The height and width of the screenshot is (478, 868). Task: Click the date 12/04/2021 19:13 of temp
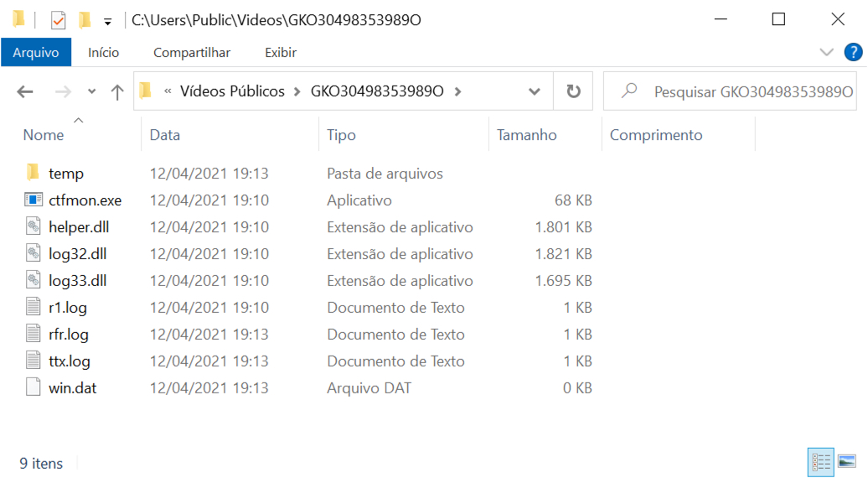(x=209, y=174)
